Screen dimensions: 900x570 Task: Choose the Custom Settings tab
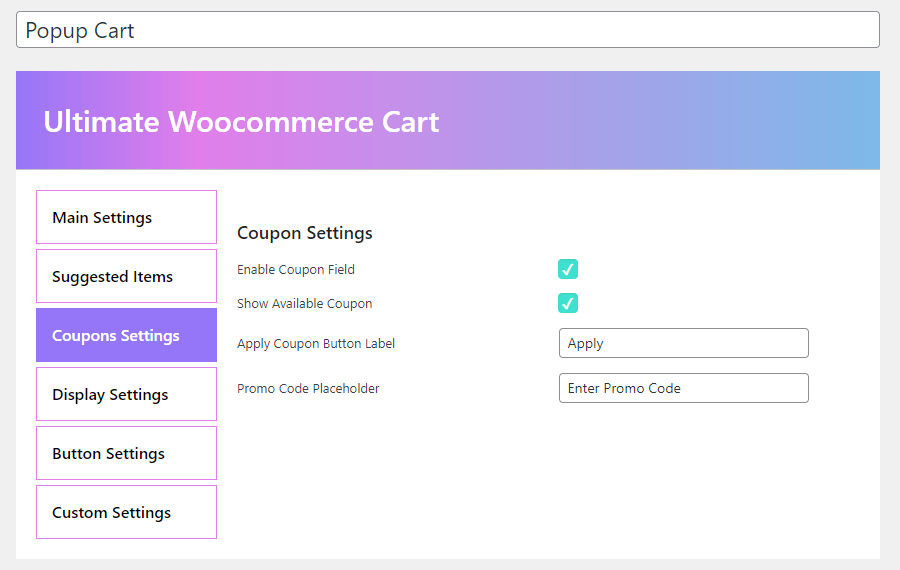click(x=126, y=512)
